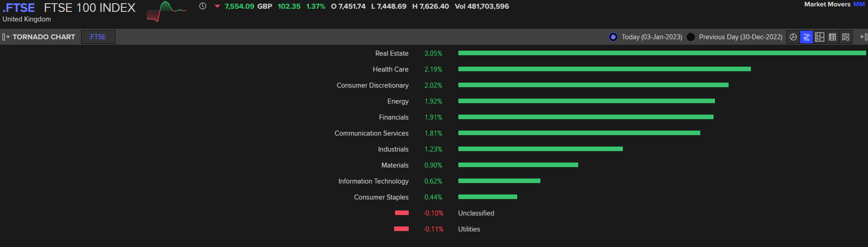Click the Energy sector label
Screen dimensions: 868x247
coord(398,101)
